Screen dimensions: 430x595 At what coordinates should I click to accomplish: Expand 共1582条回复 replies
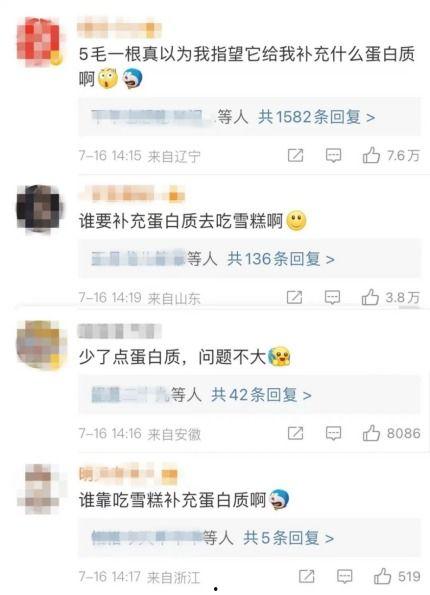[x=317, y=117]
